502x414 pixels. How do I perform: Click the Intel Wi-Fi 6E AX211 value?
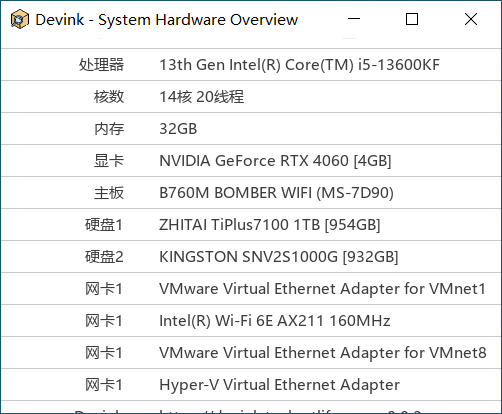pyautogui.click(x=275, y=321)
